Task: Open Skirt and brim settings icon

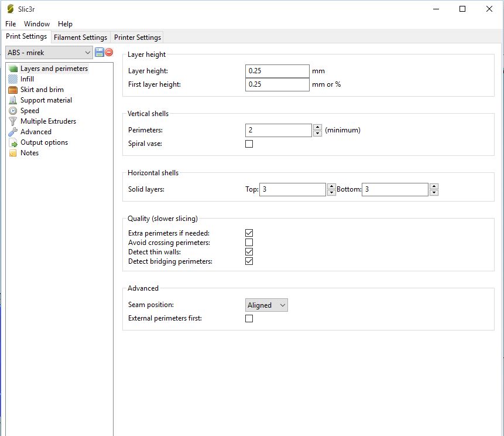Action: tap(13, 90)
